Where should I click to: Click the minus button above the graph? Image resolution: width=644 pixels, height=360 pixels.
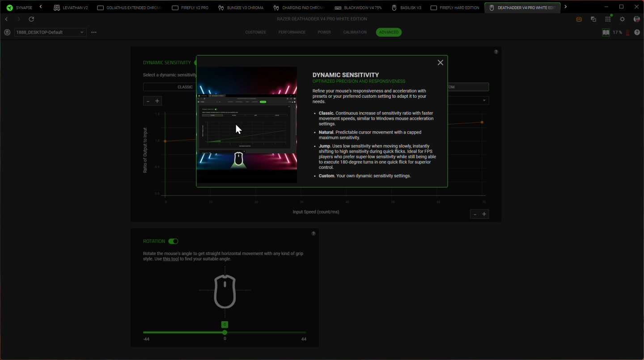[x=148, y=101]
